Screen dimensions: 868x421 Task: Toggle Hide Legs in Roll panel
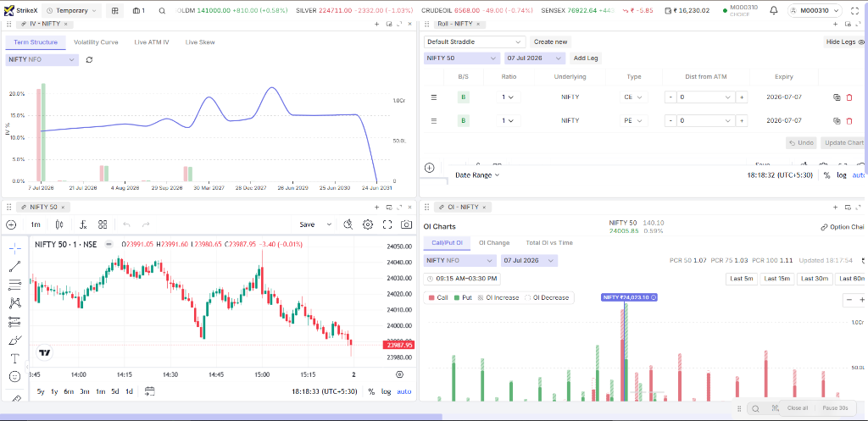point(845,42)
